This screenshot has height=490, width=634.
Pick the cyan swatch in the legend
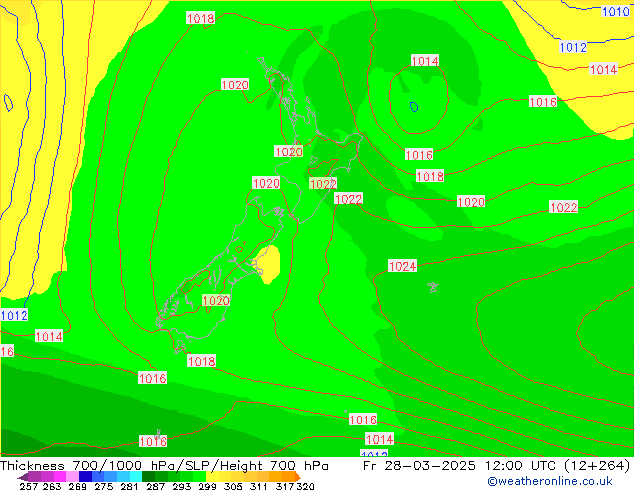click(136, 476)
